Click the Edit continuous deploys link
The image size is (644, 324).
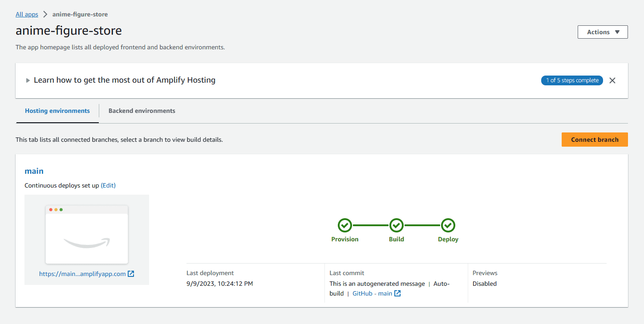pos(108,185)
